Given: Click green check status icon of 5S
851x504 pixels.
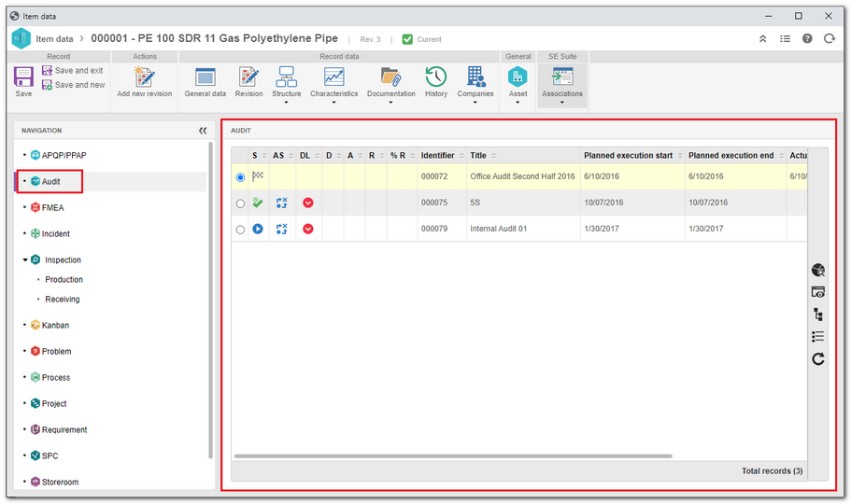Looking at the screenshot, I should point(258,203).
